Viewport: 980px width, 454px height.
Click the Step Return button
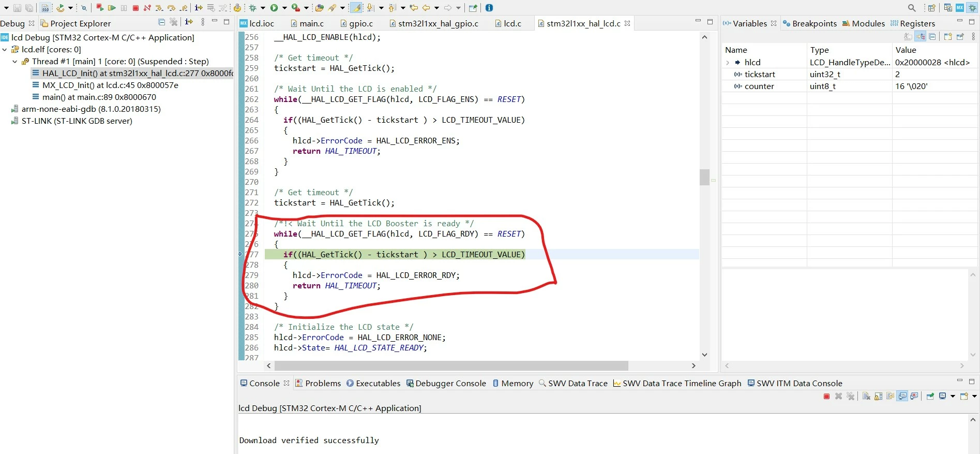click(x=184, y=8)
